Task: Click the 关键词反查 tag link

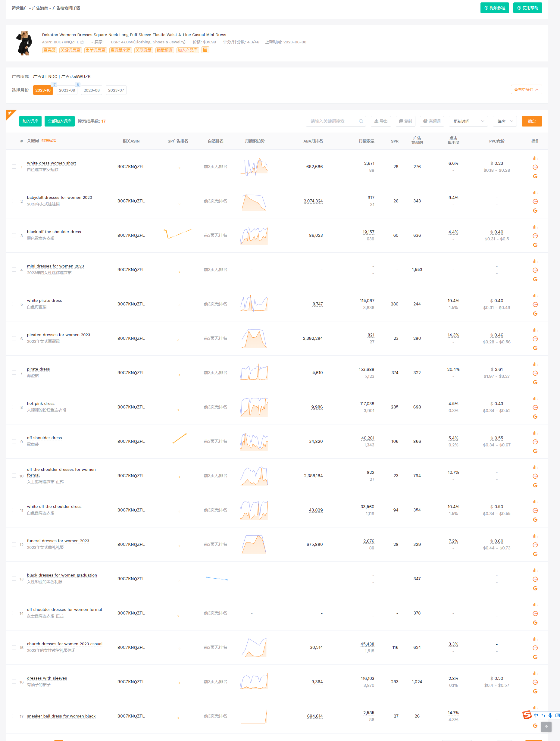Action: coord(70,50)
